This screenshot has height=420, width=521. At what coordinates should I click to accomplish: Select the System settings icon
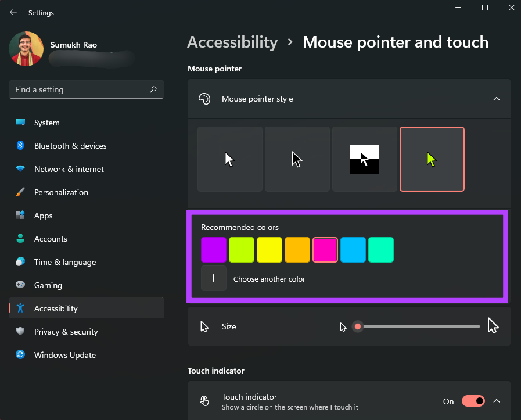(x=21, y=123)
